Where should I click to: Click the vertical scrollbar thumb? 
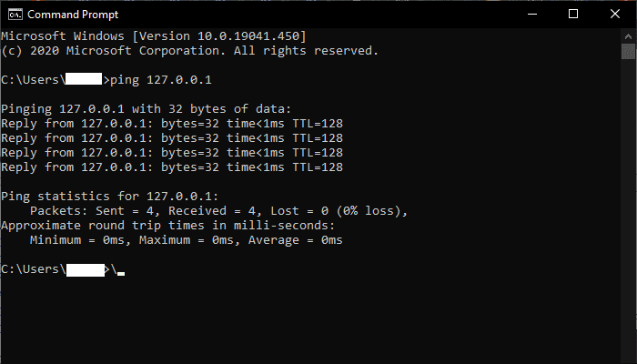point(629,52)
